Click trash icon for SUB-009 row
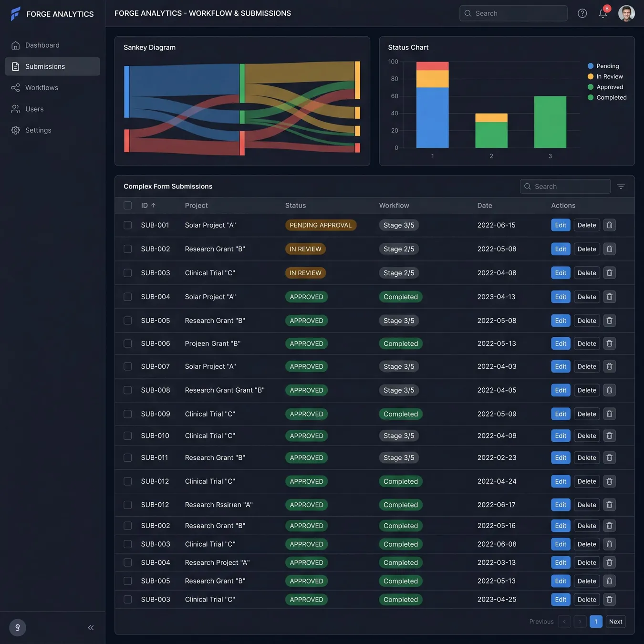Screen dimensions: 644x644 [609, 414]
